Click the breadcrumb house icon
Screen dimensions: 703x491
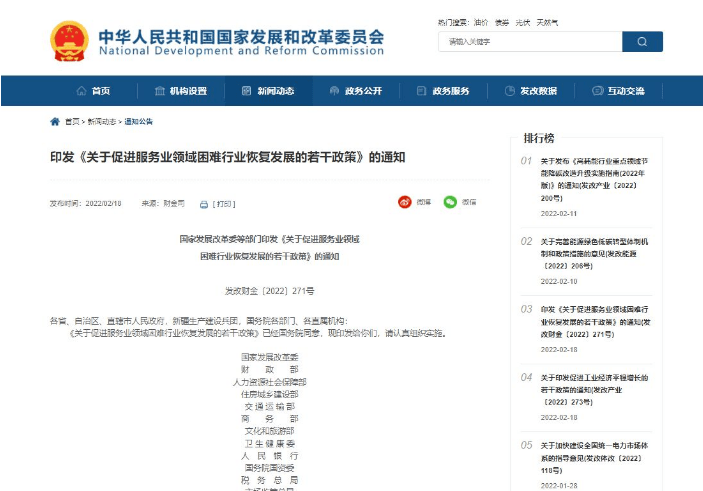pos(55,122)
